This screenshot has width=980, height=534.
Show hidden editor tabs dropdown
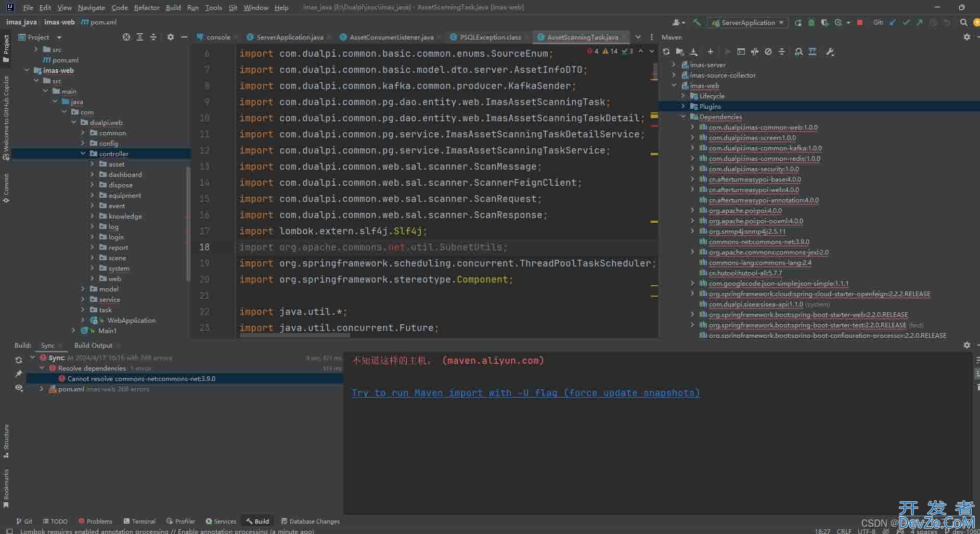[638, 37]
